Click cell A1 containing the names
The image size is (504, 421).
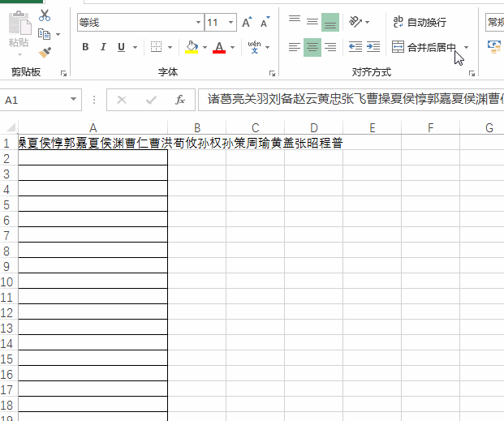[93, 143]
